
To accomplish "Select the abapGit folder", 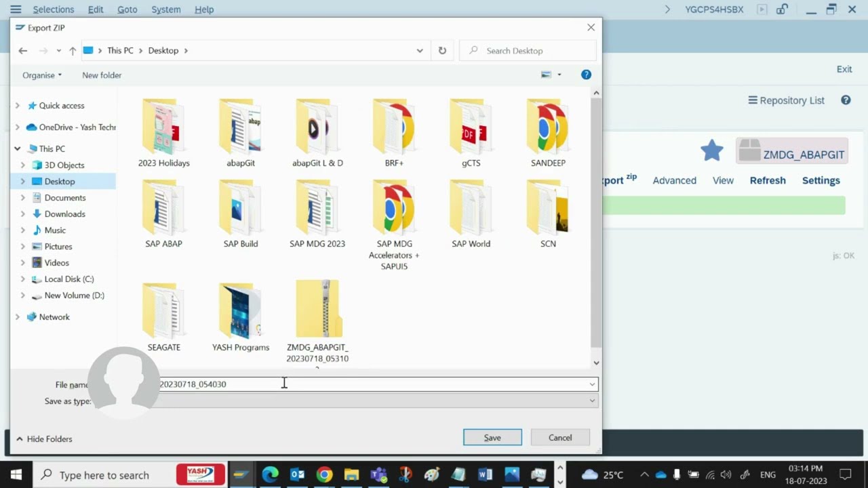I will 241,134.
